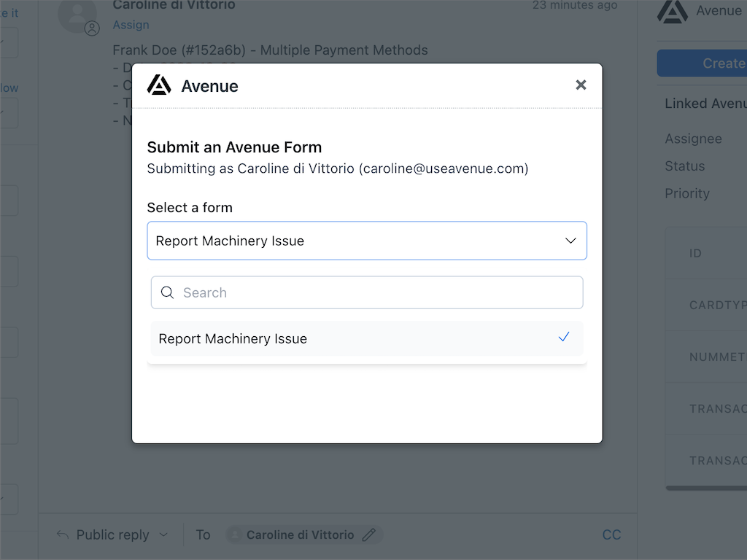
Task: Add CC recipients via the CC link
Action: point(611,535)
